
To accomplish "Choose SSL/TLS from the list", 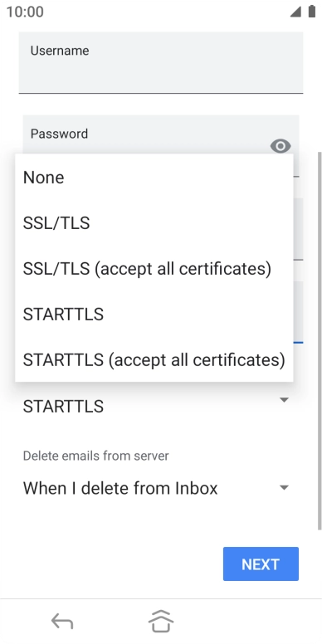I will tap(154, 223).
